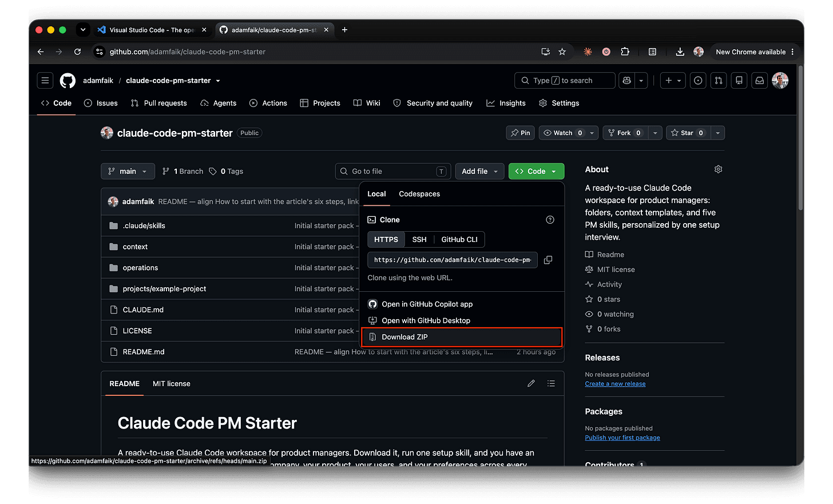Open the Copilot dropdown caret in header
This screenshot has height=504, width=833.
(x=641, y=81)
